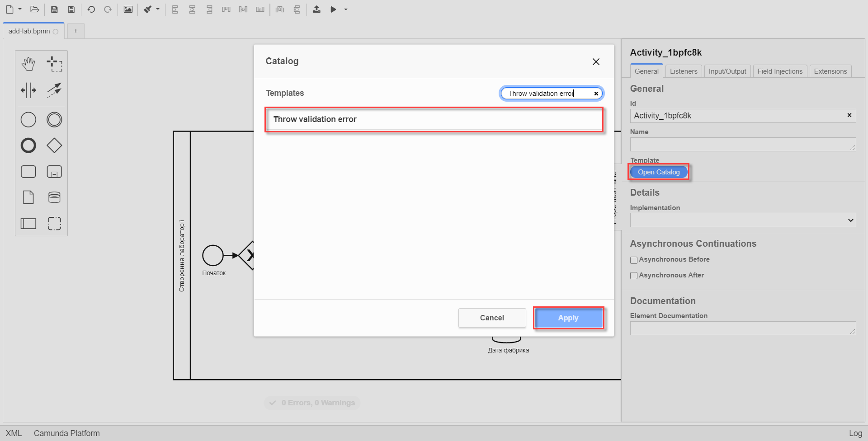Pick the end event from the palette
Screen dimensions: 868x441
click(x=28, y=145)
